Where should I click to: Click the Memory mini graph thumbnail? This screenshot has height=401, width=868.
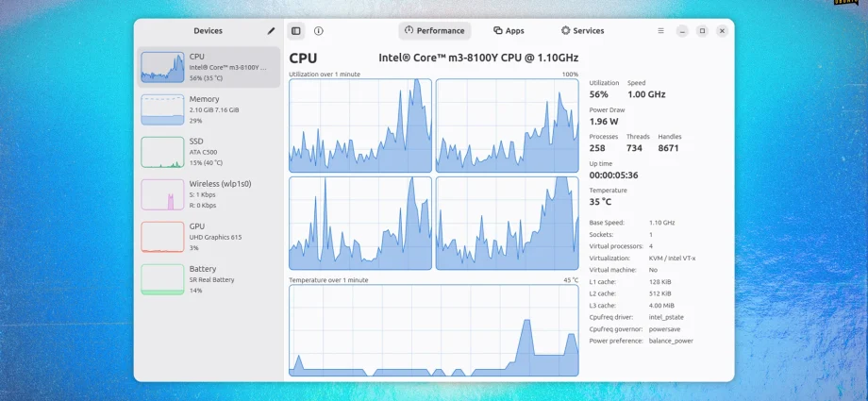coord(162,109)
